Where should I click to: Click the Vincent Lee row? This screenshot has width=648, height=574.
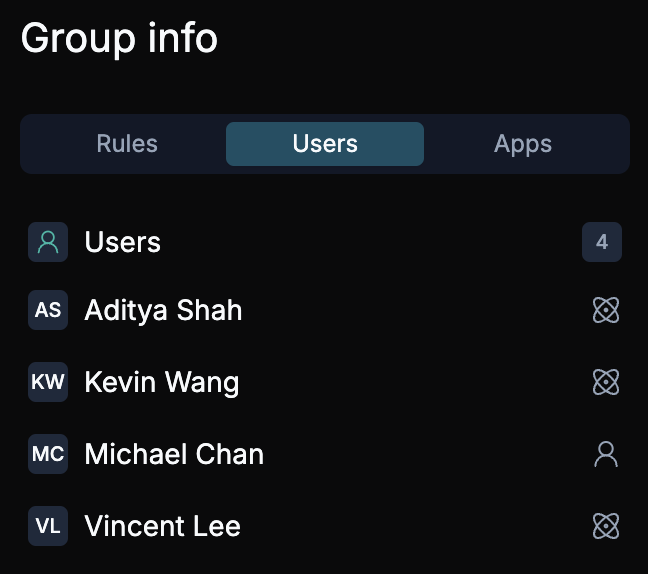click(x=325, y=526)
